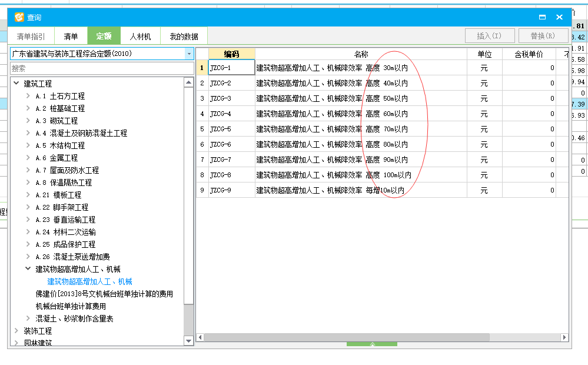Maximize the 查询 dialog window
Viewport: 588px width, 365px height.
tap(542, 17)
